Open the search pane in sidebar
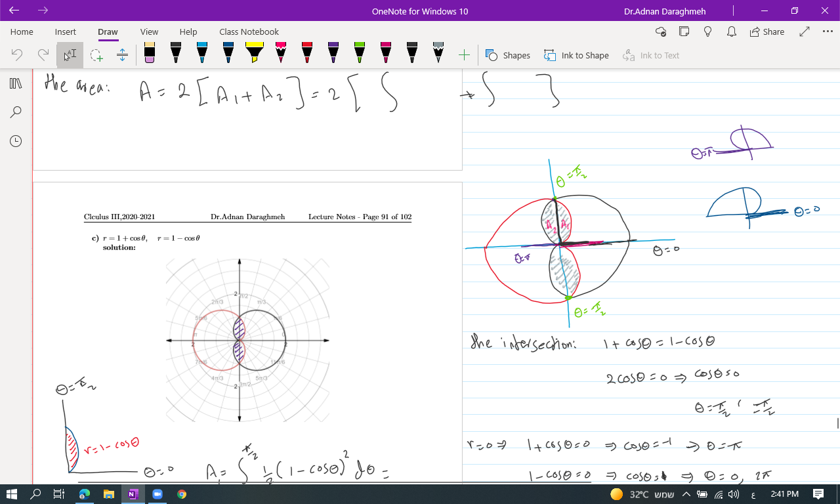 [x=16, y=112]
